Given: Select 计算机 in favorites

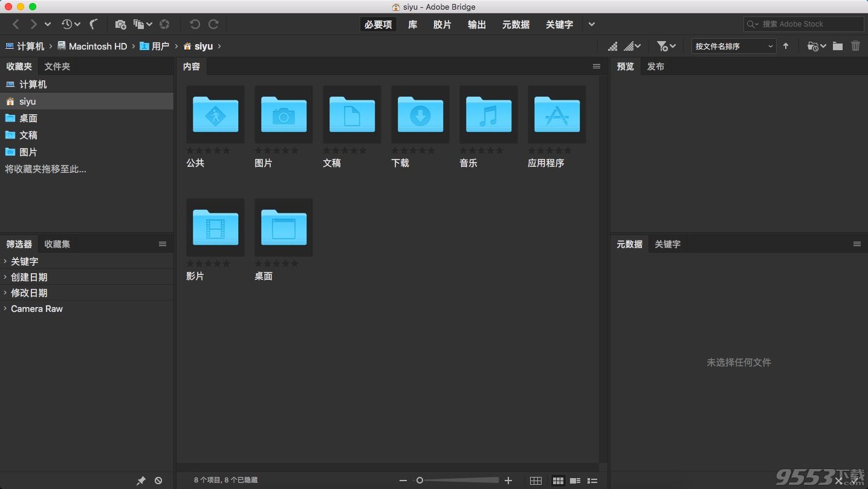Looking at the screenshot, I should [x=86, y=85].
